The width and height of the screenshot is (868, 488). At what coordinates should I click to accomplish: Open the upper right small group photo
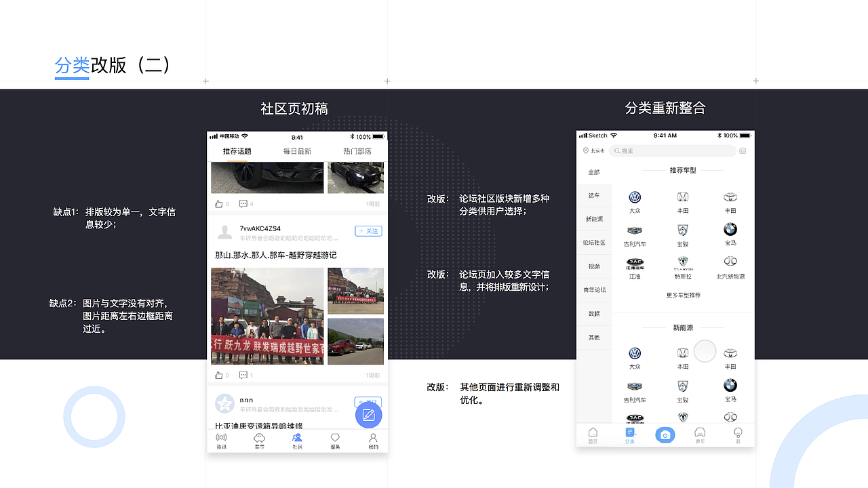click(x=355, y=291)
